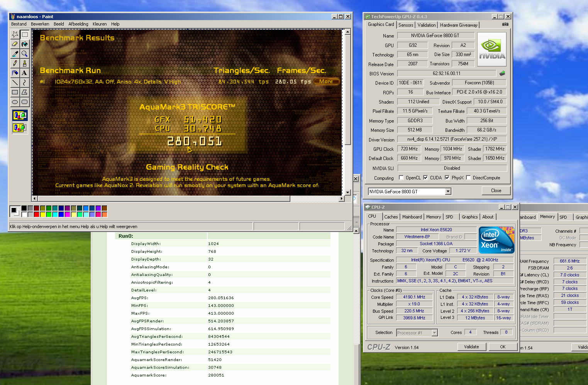
Task: Click the Paint title bar app icon
Action: tap(13, 17)
